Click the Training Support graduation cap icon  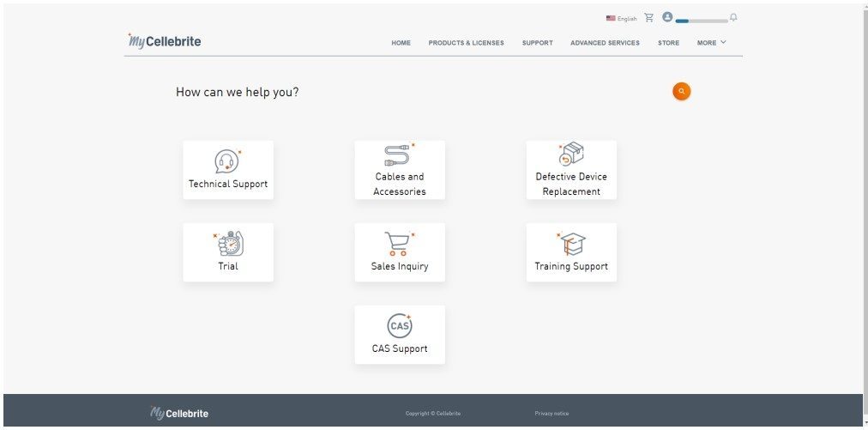pyautogui.click(x=570, y=244)
